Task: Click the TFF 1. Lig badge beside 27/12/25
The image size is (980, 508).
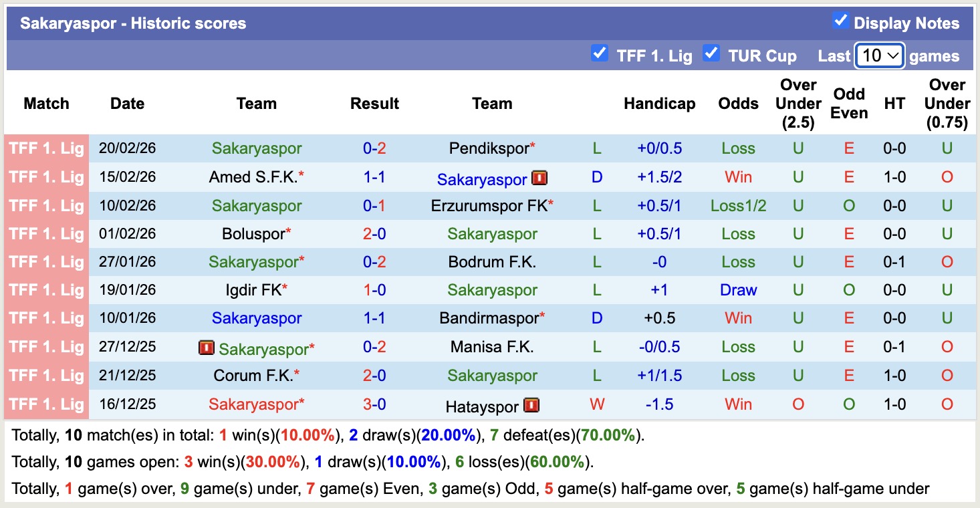Action: [45, 347]
